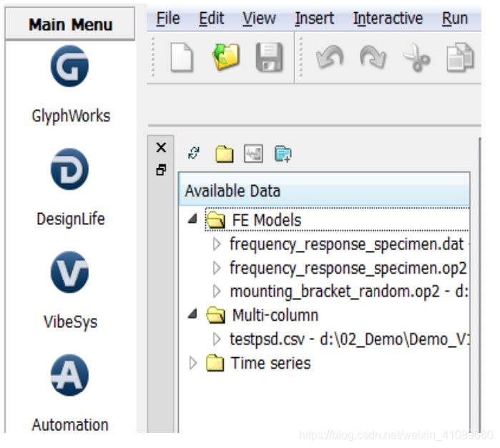Expand frequency_response_specimen.op2 entry arrow
Image resolution: width=500 pixels, height=448 pixels.
click(x=217, y=268)
